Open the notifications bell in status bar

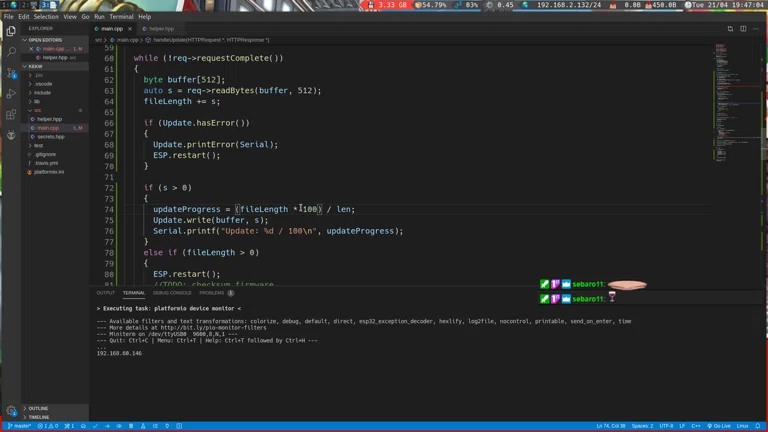758,426
